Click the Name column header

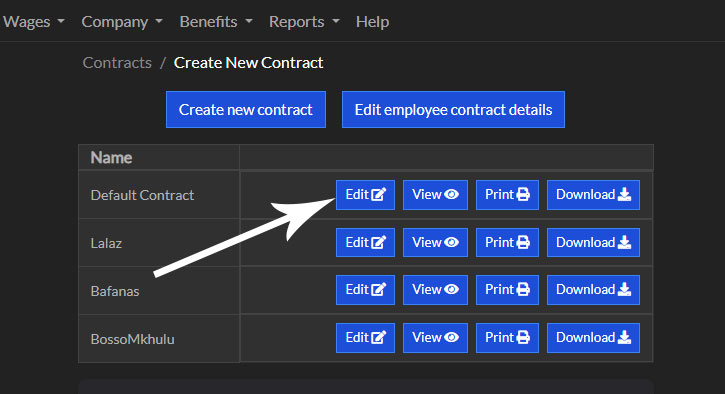pos(111,158)
